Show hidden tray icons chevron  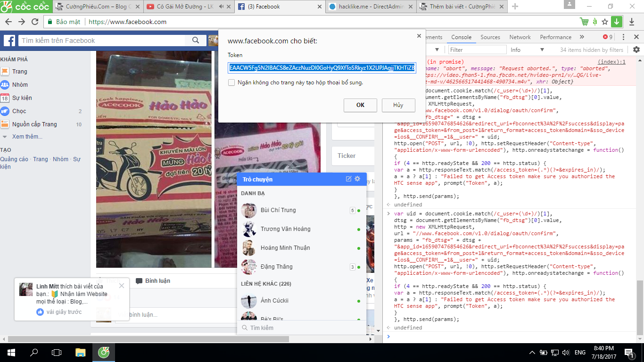pyautogui.click(x=532, y=352)
